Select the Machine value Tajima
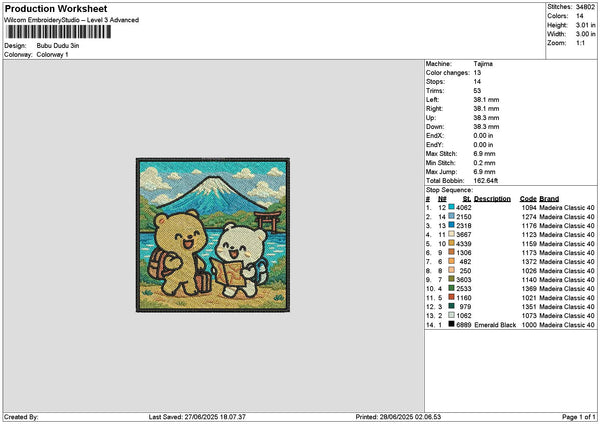Image resolution: width=600 pixels, height=424 pixels. pyautogui.click(x=483, y=64)
